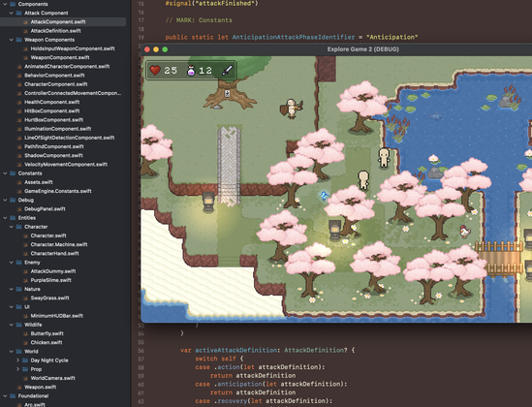The width and height of the screenshot is (532, 407).
Task: Click line number 56 in editor gutter
Action: 141,351
